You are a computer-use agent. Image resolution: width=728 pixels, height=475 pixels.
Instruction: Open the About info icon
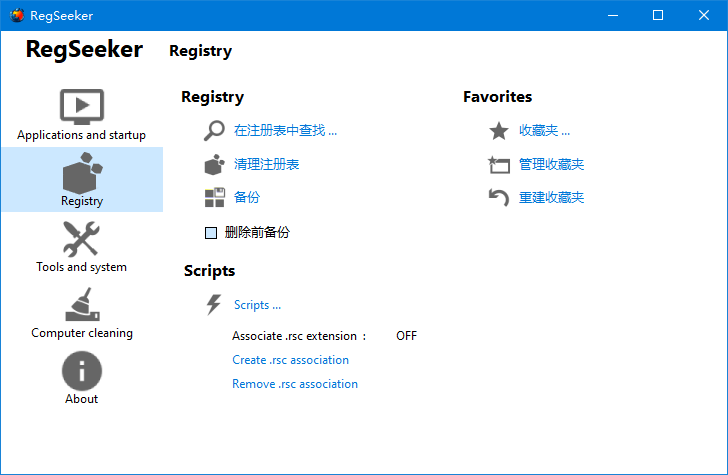pyautogui.click(x=82, y=371)
